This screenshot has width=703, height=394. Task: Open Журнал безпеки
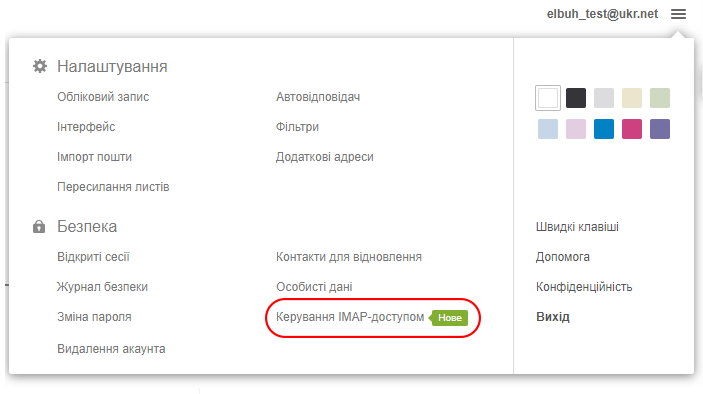102,287
